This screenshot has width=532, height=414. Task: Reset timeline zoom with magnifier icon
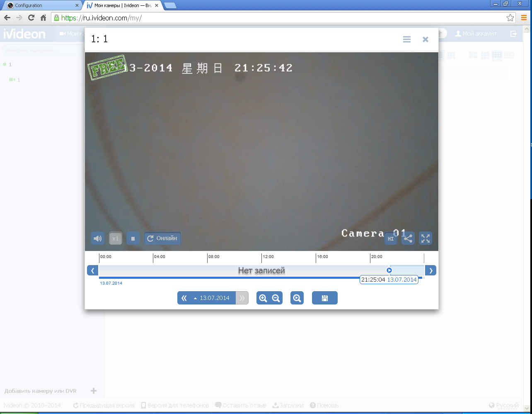(297, 298)
